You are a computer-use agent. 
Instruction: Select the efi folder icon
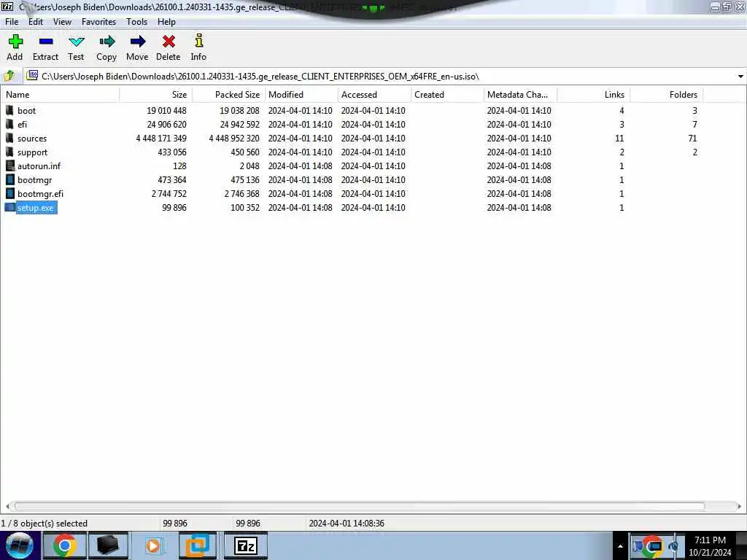[x=9, y=124]
